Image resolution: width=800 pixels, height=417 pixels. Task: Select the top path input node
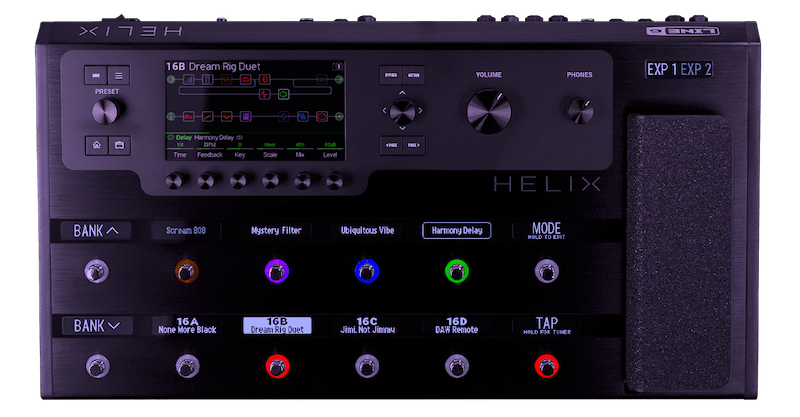point(171,80)
